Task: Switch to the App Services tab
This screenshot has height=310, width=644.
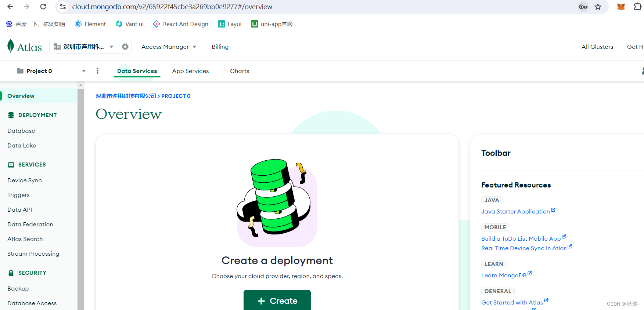Action: pyautogui.click(x=190, y=71)
